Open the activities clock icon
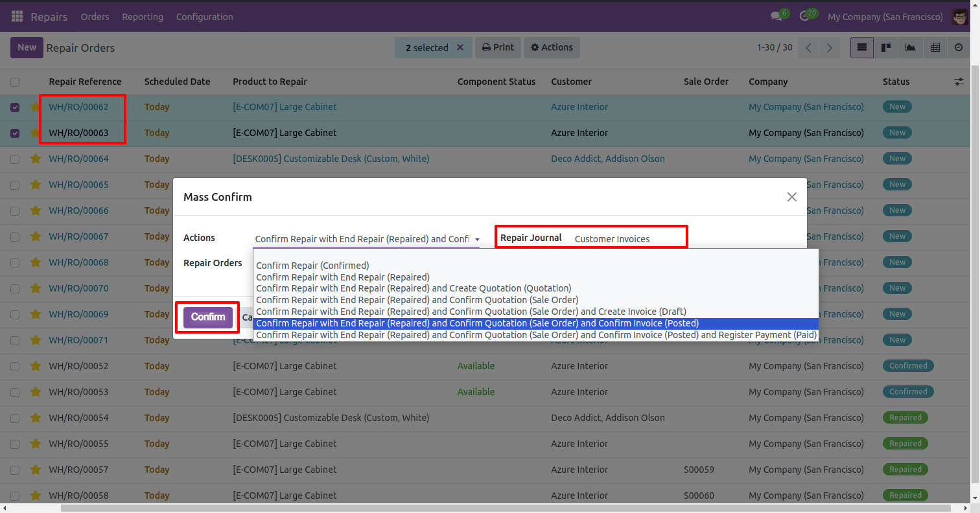980x513 pixels. click(806, 17)
